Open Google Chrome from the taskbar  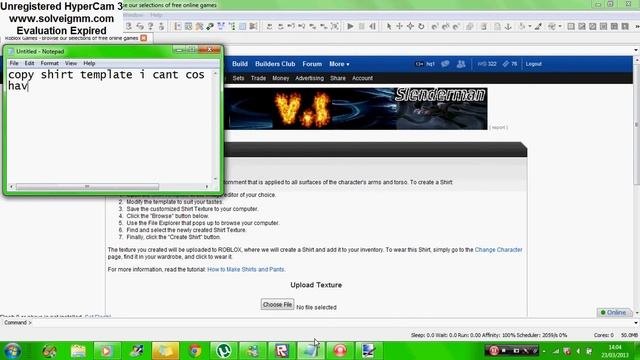pyautogui.click(x=195, y=351)
